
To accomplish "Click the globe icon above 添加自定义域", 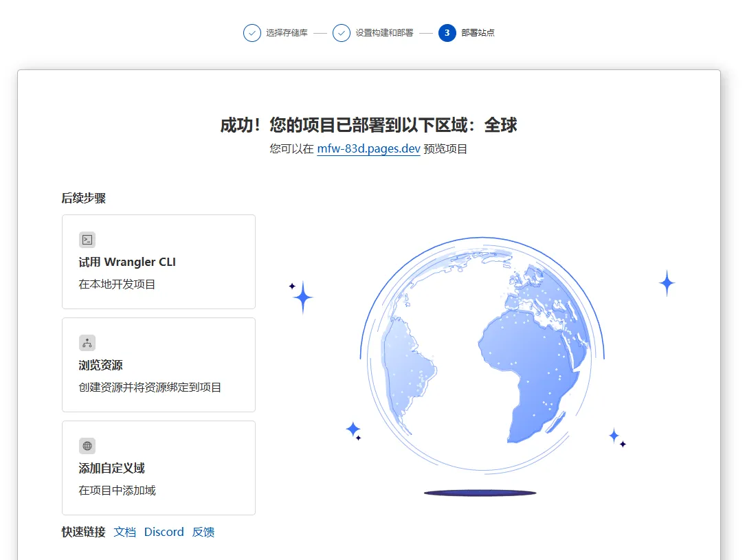I will (87, 446).
